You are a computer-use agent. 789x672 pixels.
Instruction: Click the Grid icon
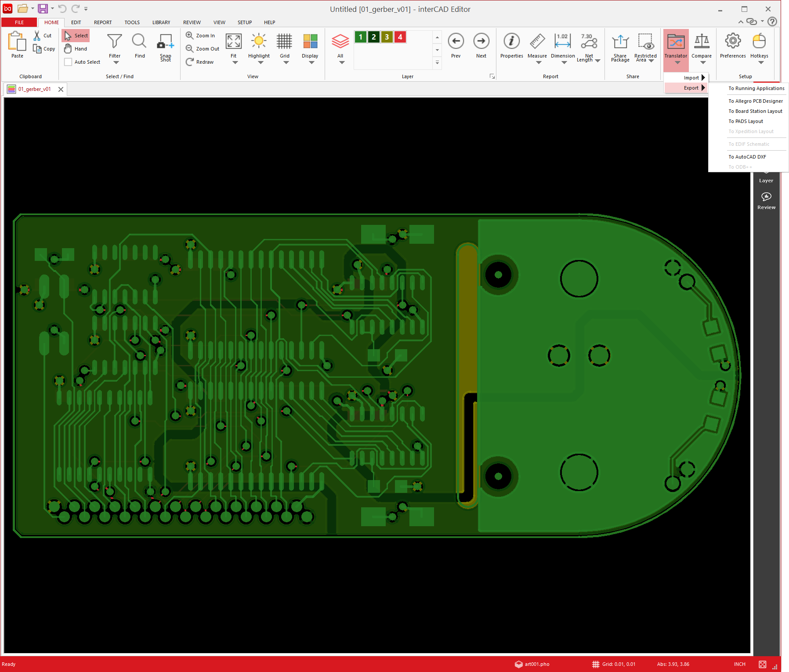click(x=284, y=41)
